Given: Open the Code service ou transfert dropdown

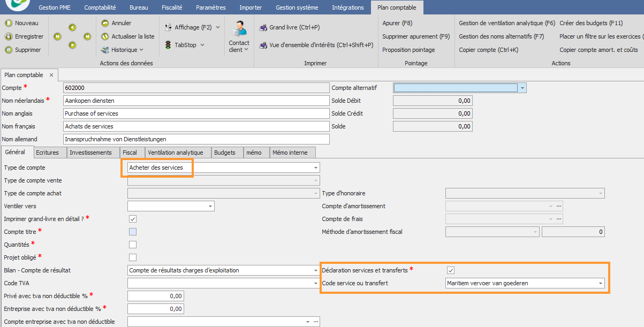Looking at the screenshot, I should (601, 283).
